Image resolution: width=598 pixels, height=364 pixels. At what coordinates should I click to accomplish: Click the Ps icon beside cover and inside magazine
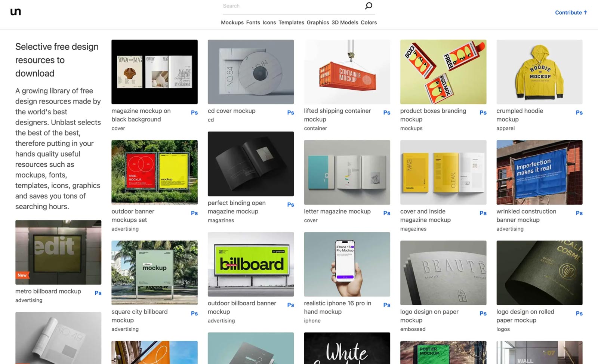(x=483, y=213)
